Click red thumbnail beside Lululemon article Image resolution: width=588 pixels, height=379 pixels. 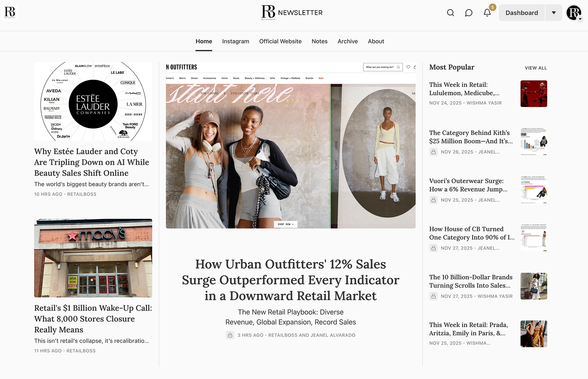coord(534,94)
